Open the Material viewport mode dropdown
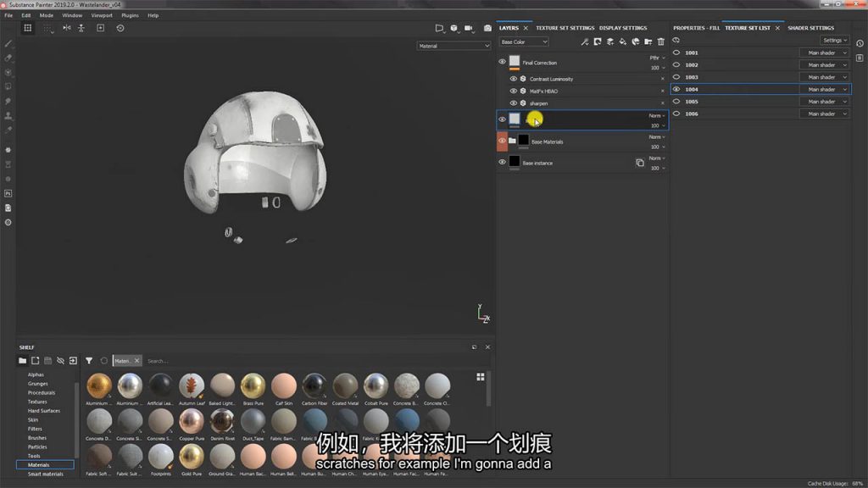 454,46
